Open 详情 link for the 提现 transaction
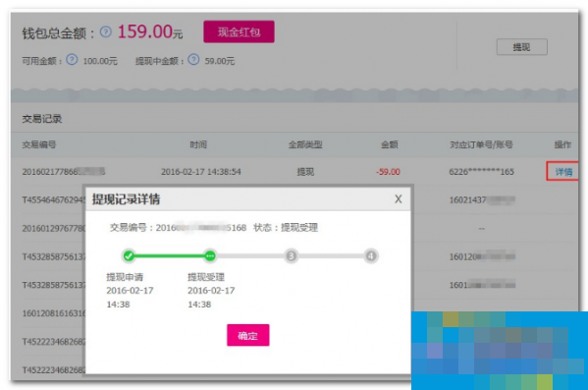This screenshot has width=588, height=390. click(563, 172)
